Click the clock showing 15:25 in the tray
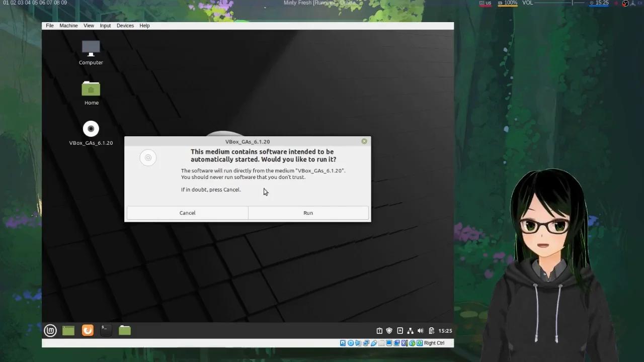The image size is (644, 362). pos(445,330)
